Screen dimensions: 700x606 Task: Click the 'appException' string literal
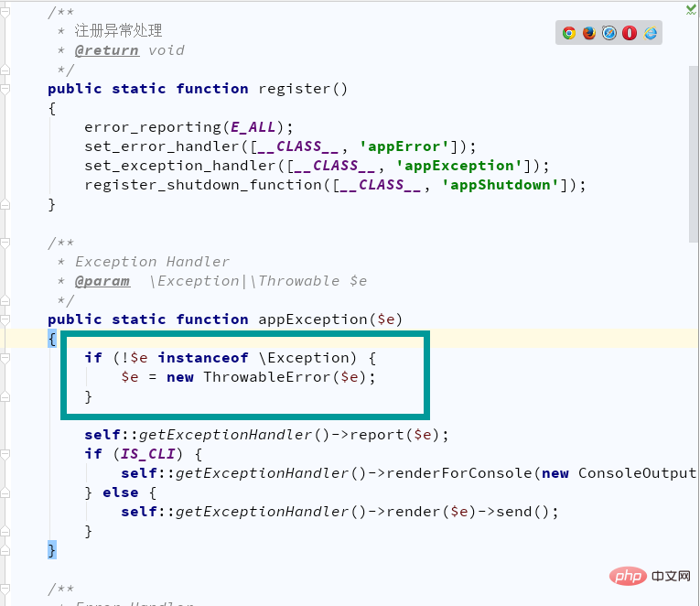(x=459, y=166)
